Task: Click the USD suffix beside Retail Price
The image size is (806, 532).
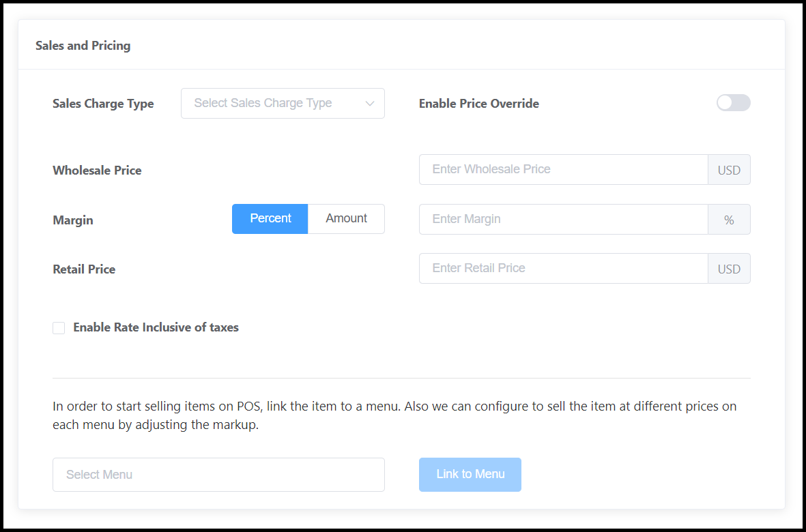Action: click(728, 268)
